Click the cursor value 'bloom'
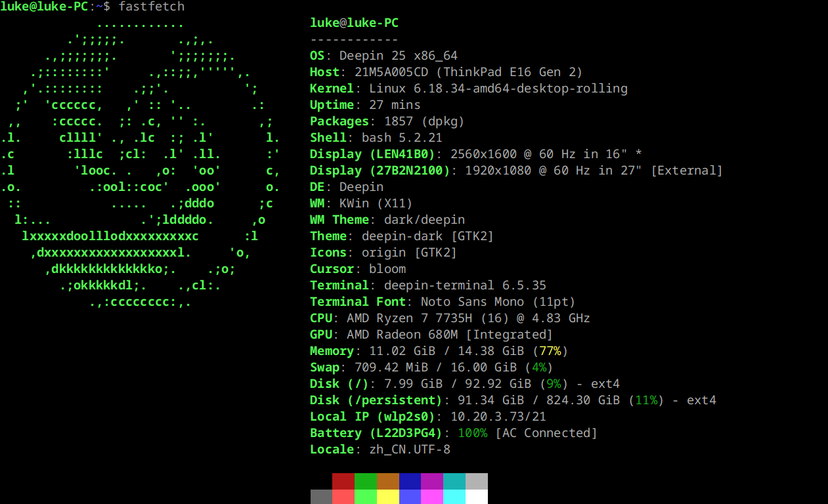828x504 pixels. click(388, 269)
